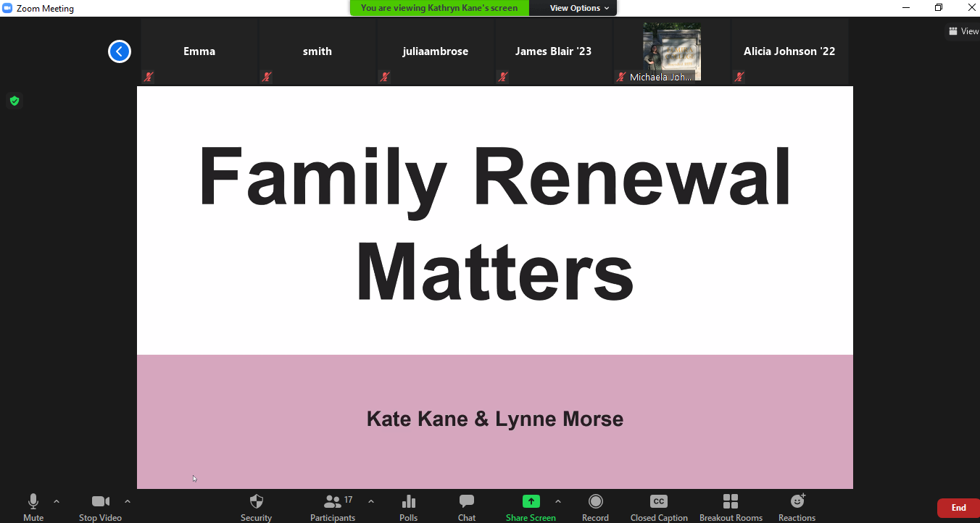Click the Zoom Meeting title bar icon
Viewport: 980px width, 523px height.
[7, 8]
